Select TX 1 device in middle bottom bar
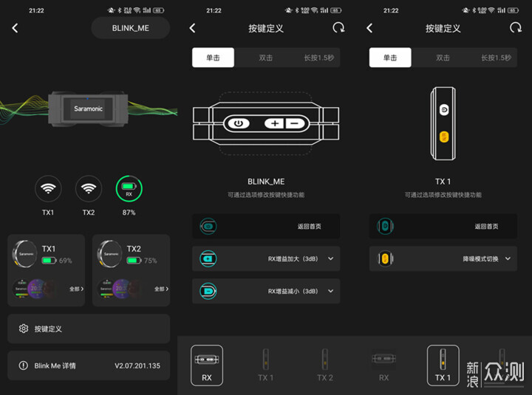 click(266, 365)
